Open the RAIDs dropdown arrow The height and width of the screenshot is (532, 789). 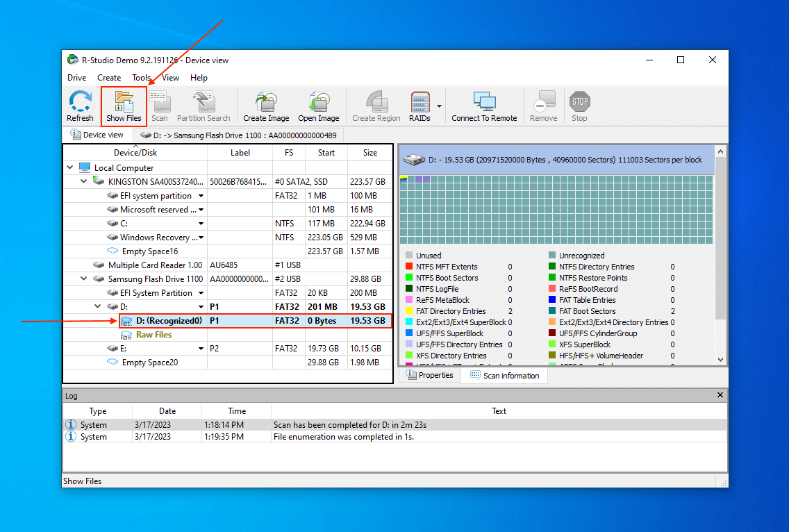click(x=439, y=106)
